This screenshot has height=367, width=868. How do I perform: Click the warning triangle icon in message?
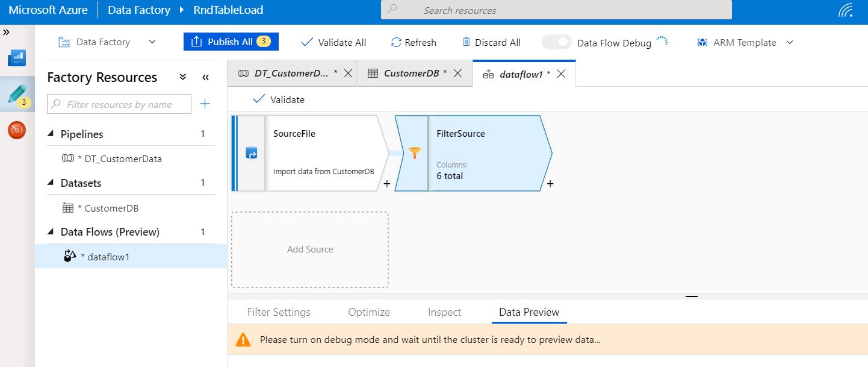click(243, 339)
